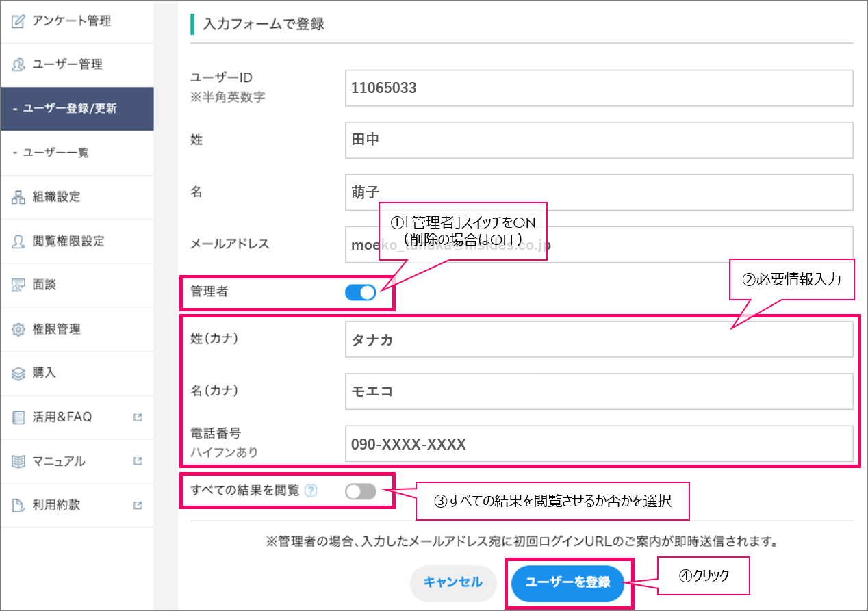868x611 pixels.
Task: Click the キャンセル button
Action: (452, 583)
